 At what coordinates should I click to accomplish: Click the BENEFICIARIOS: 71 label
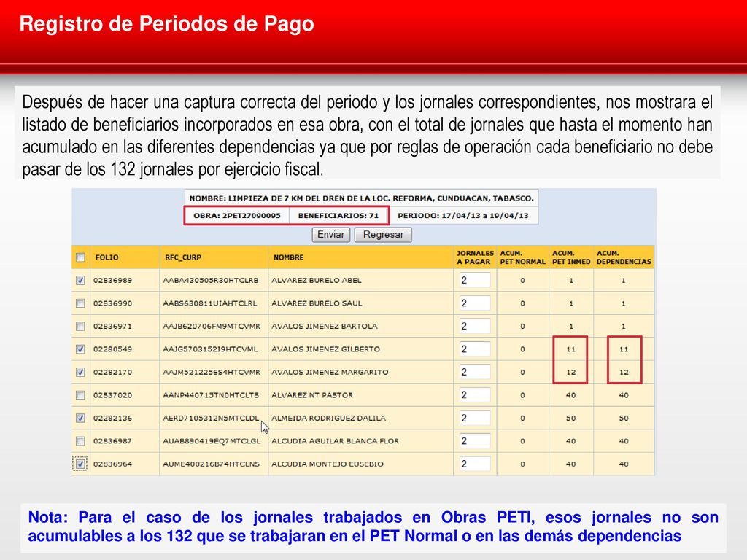pos(338,216)
